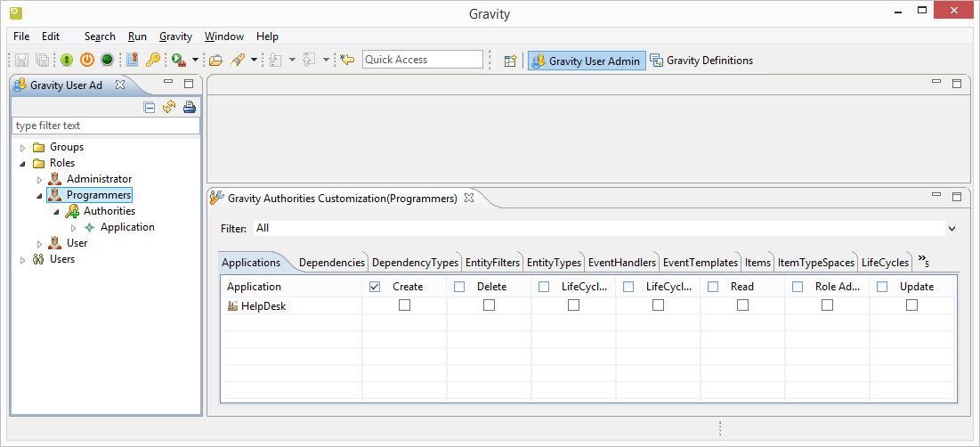Open the Filter dropdown arrow

(952, 229)
